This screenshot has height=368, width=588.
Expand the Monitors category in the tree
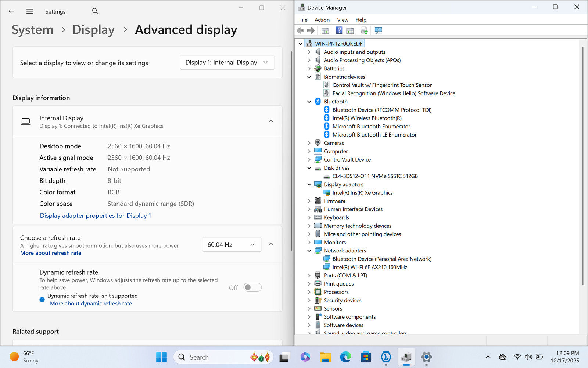click(x=309, y=243)
